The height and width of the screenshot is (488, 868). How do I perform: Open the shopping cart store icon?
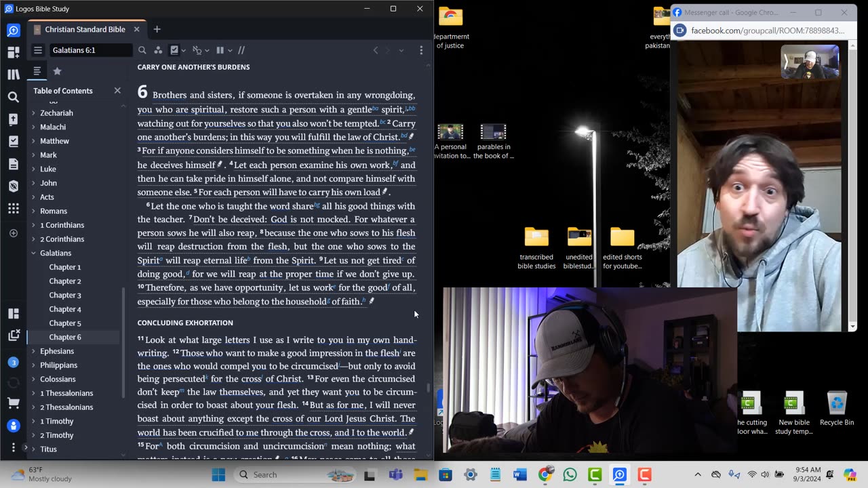click(x=14, y=403)
